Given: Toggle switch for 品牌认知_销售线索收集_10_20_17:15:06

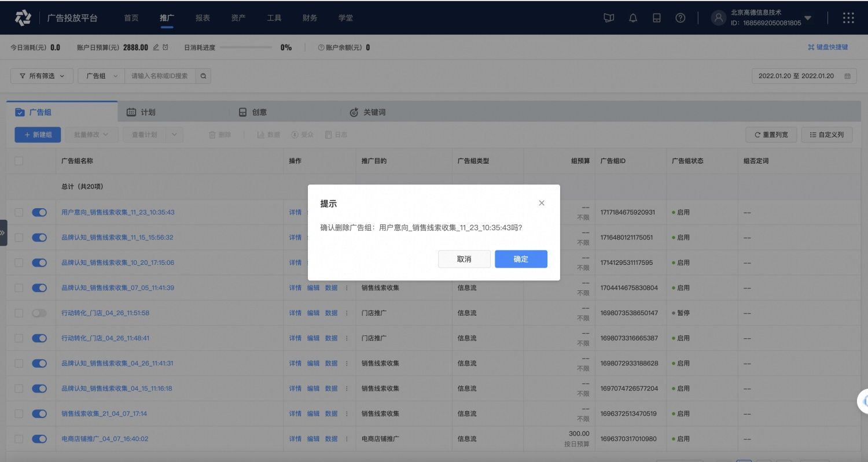Looking at the screenshot, I should tap(39, 263).
